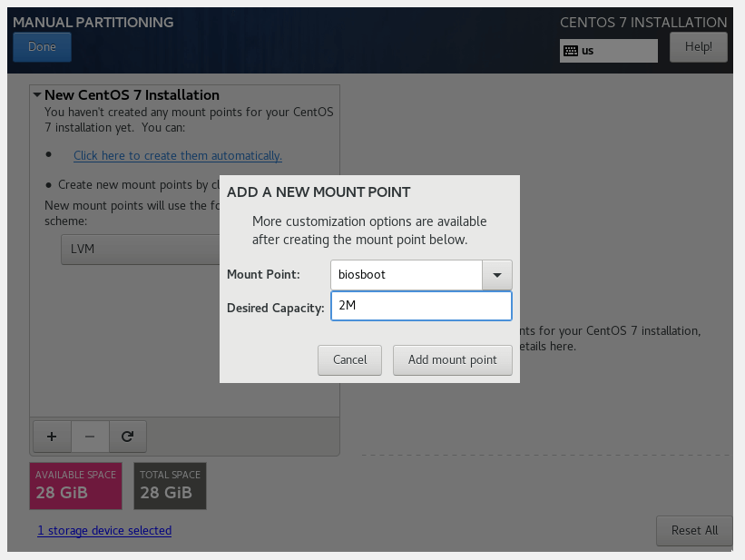Confirm with the Add mount point button
Screen dimensions: 745x560
pyautogui.click(x=452, y=359)
